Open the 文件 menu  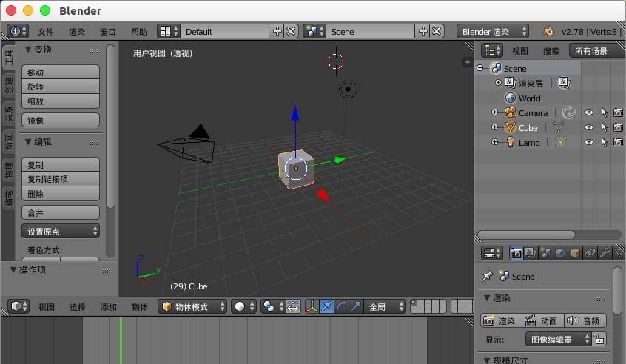[x=46, y=32]
